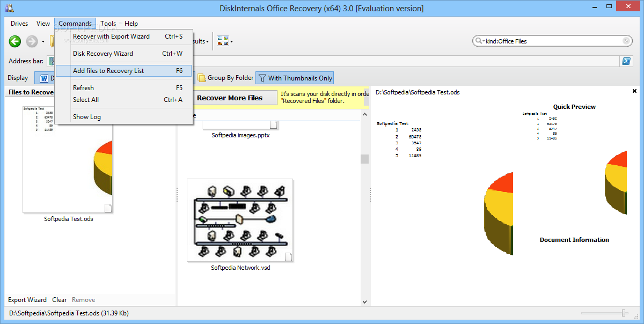Click the folder icon beside Group By Folder
This screenshot has height=324, width=644.
click(x=202, y=78)
